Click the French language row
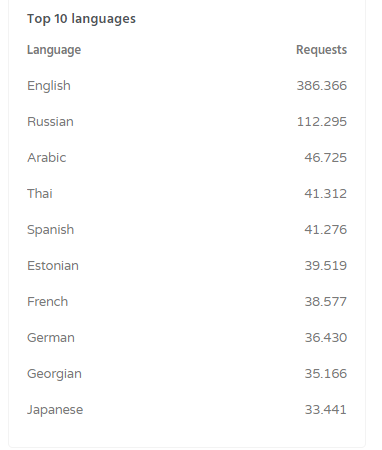The width and height of the screenshot is (382, 450). (x=187, y=302)
